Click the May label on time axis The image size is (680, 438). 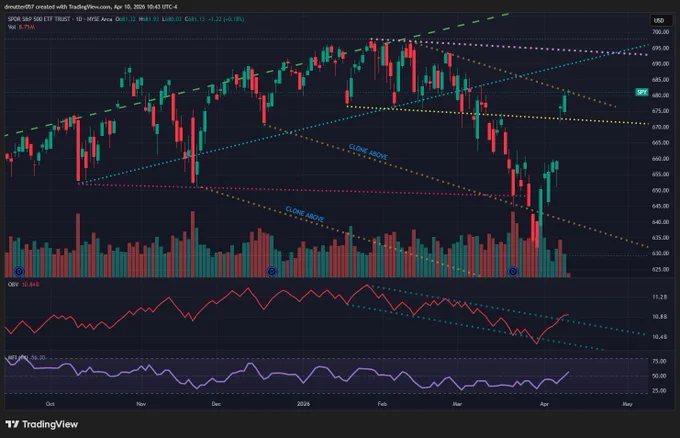coord(627,404)
